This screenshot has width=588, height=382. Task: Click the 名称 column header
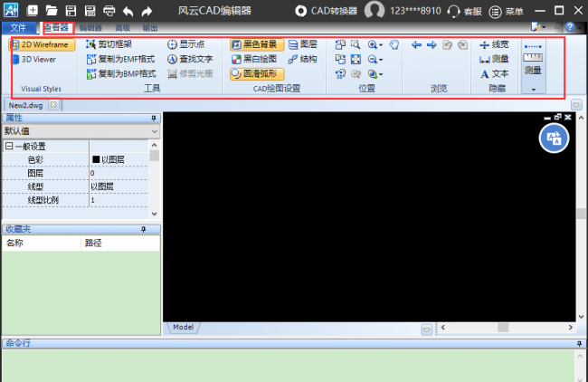pos(42,243)
